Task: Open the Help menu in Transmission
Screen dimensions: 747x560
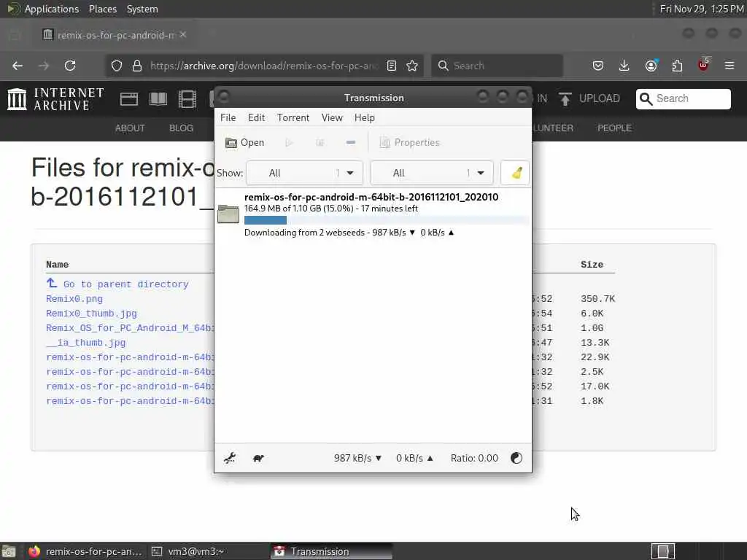Action: (365, 117)
